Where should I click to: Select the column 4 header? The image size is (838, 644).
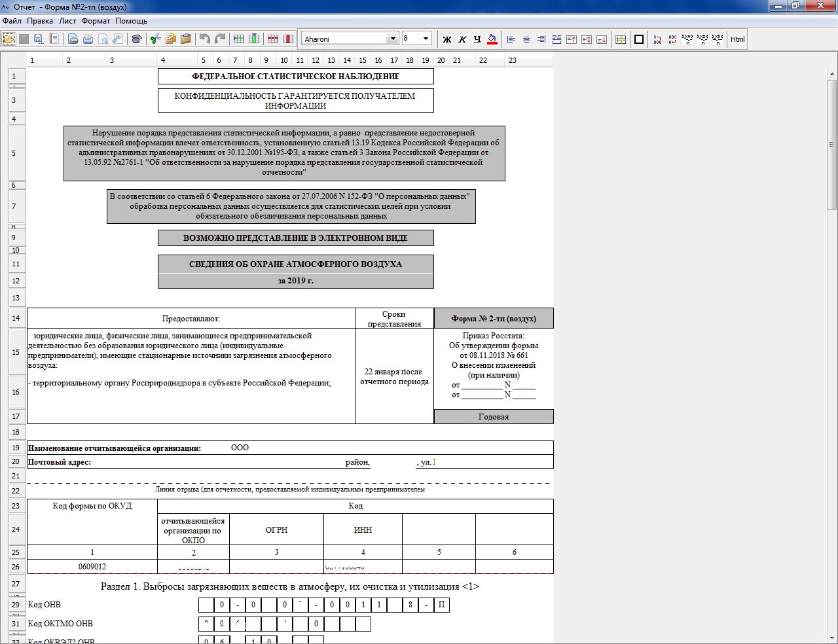tap(163, 60)
